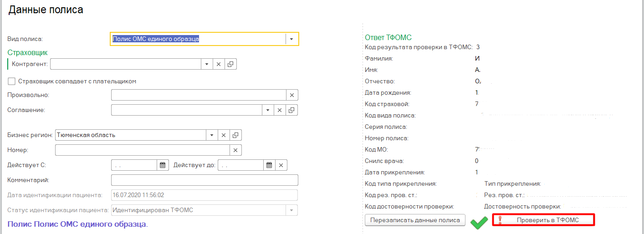The height and width of the screenshot is (234, 644).
Task: Open the Бизнес регион record icon
Action: [x=235, y=135]
